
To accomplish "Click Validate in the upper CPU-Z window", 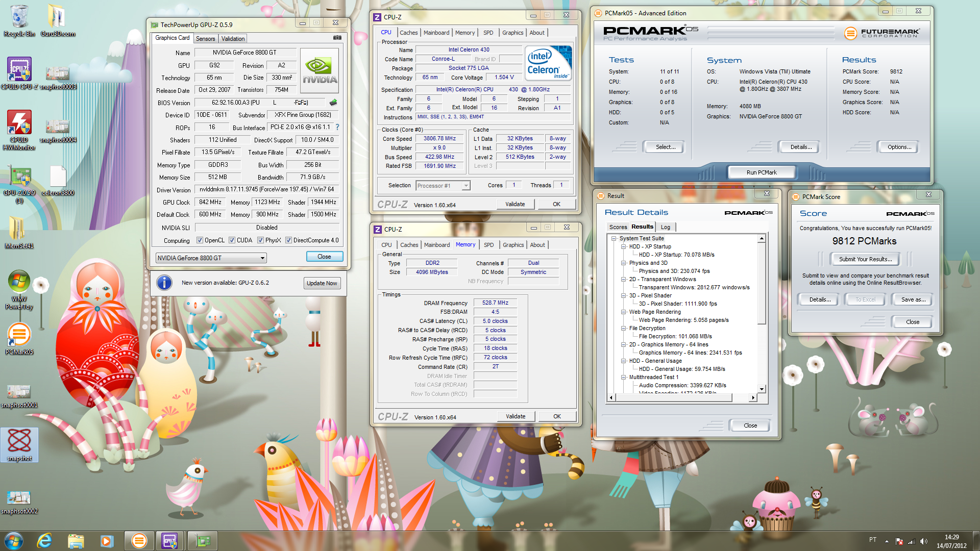I will tap(515, 204).
